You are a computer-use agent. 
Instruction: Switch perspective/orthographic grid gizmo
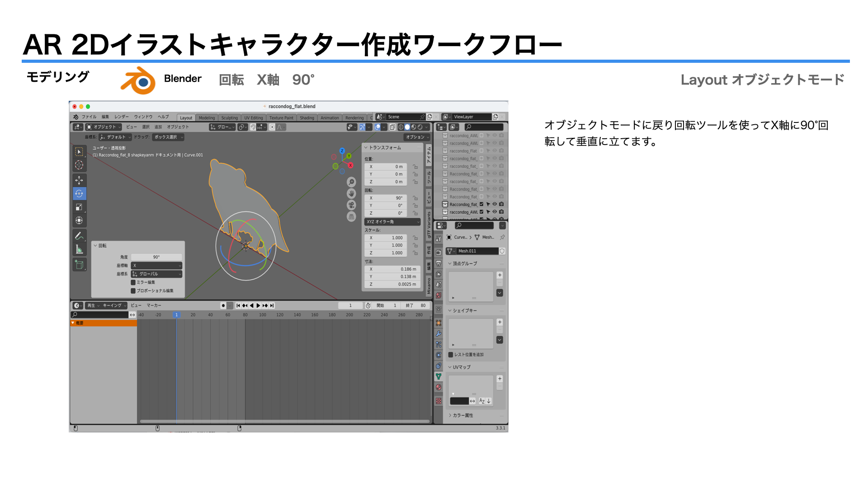coord(351,217)
